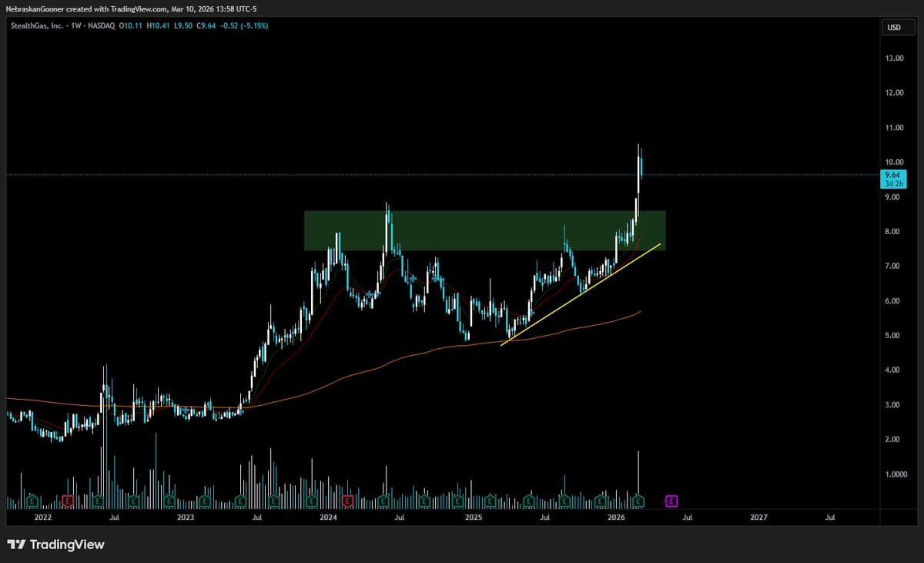Viewport: 924px width, 563px height.
Task: Click the 2027 label on the time axis
Action: pyautogui.click(x=758, y=518)
